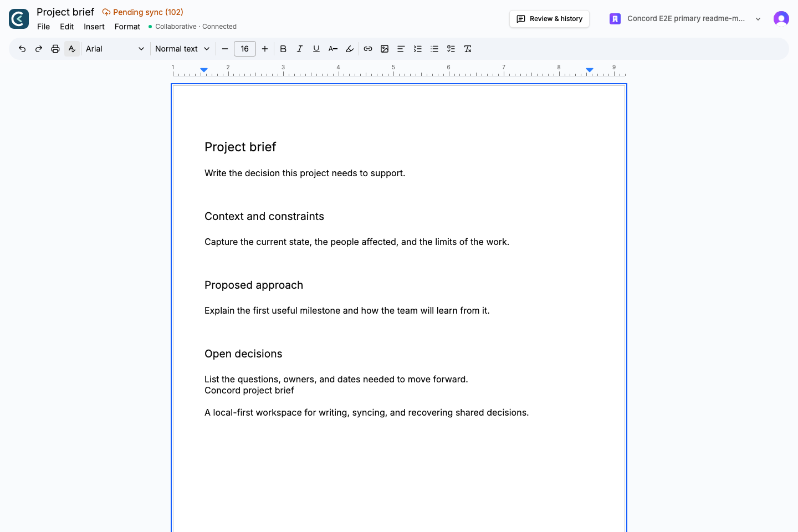Undo the last edit

(22, 49)
